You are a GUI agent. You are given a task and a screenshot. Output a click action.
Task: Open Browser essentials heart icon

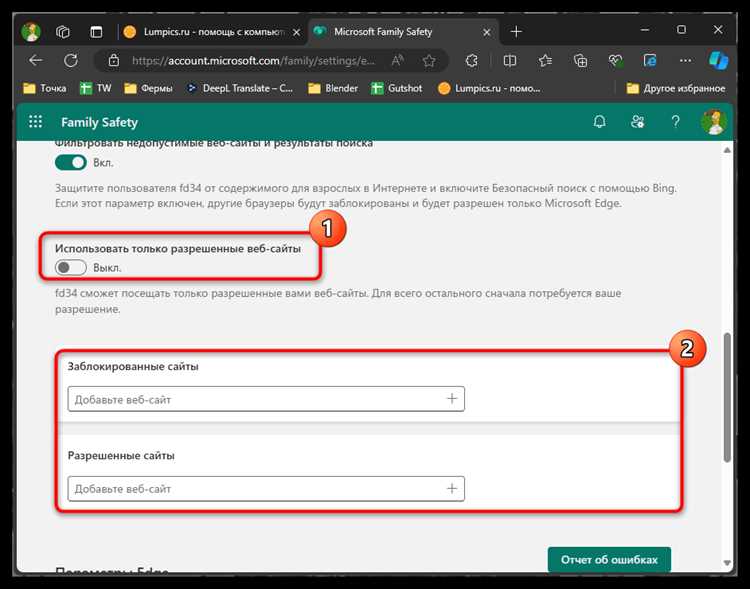616,60
